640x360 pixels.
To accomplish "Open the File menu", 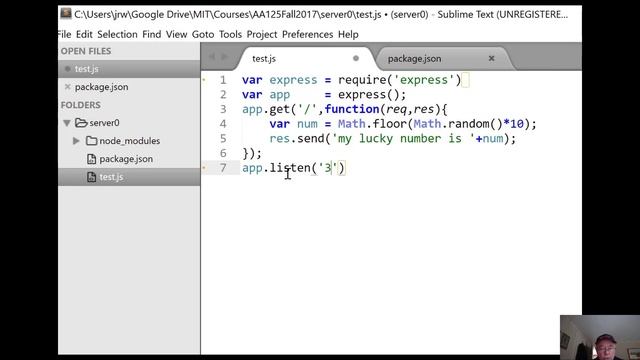I will tap(64, 34).
